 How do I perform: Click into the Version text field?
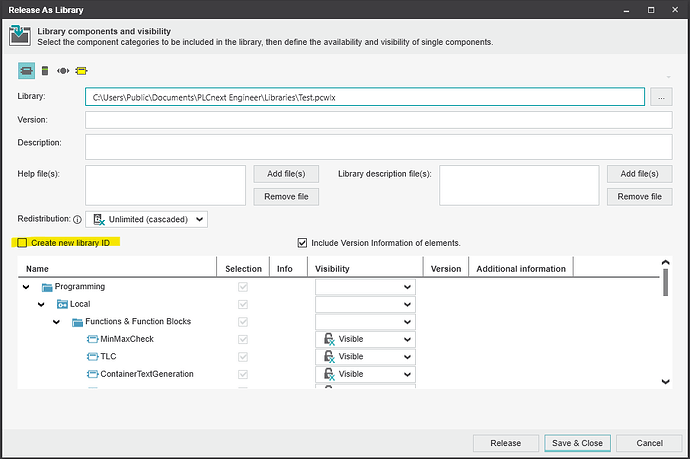click(x=378, y=120)
